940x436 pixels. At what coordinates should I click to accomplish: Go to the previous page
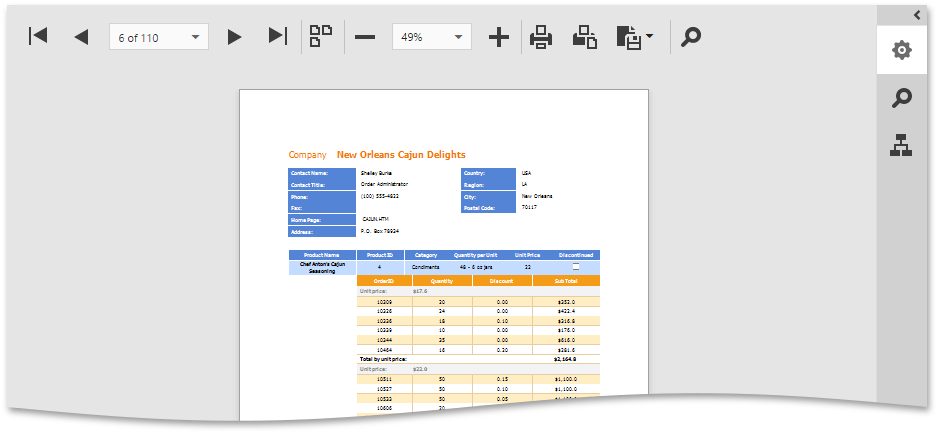pos(81,37)
